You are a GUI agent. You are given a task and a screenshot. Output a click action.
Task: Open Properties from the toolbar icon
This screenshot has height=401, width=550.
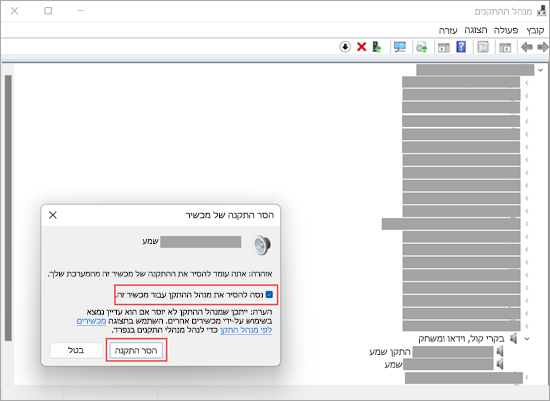[483, 47]
